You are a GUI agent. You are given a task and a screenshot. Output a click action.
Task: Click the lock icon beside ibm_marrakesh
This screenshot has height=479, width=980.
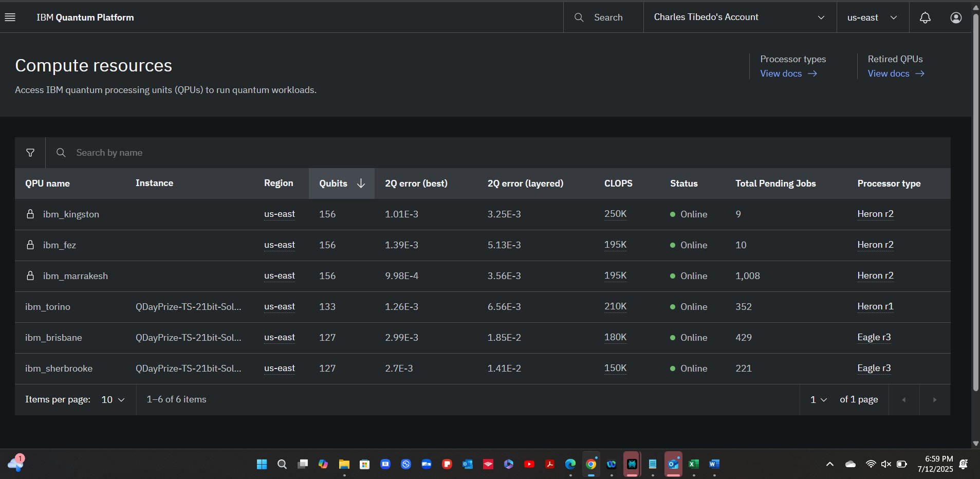click(30, 275)
